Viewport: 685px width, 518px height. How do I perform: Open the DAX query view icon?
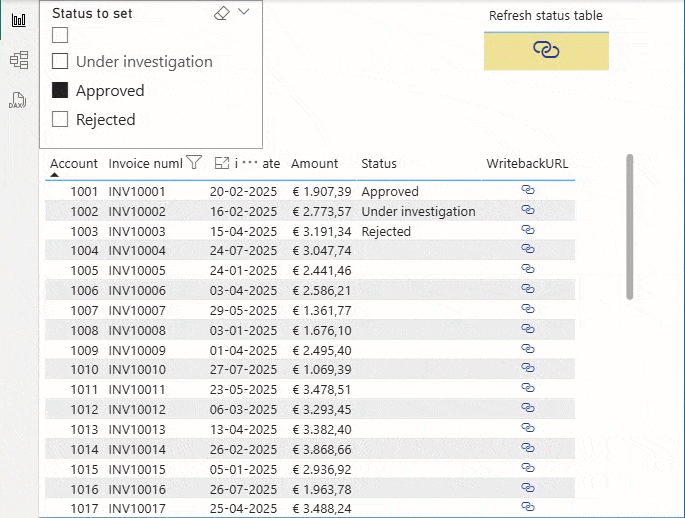pyautogui.click(x=18, y=101)
